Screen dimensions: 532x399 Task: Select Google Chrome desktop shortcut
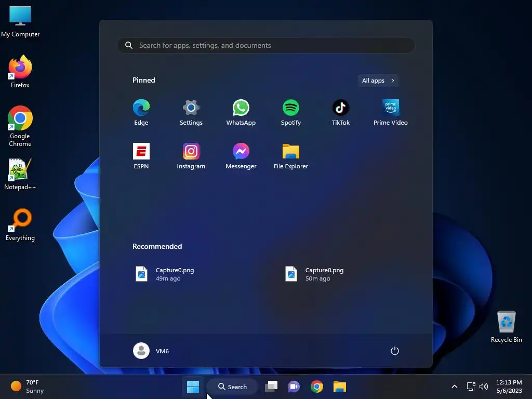20,126
